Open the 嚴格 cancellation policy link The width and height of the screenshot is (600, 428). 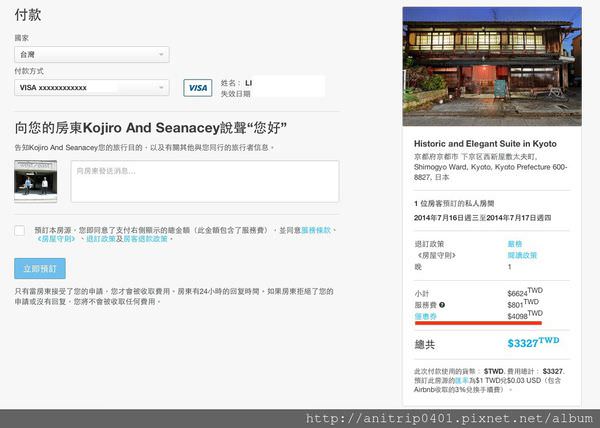click(515, 244)
